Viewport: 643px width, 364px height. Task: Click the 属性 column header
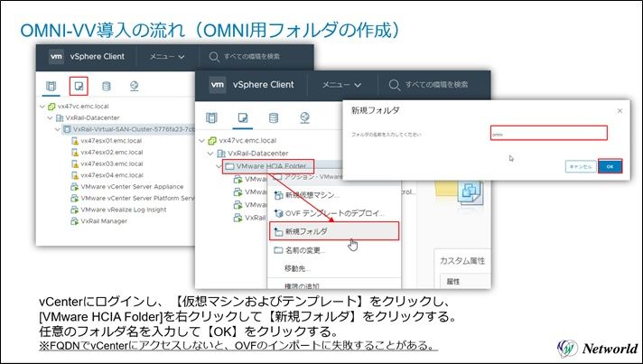pyautogui.click(x=453, y=282)
